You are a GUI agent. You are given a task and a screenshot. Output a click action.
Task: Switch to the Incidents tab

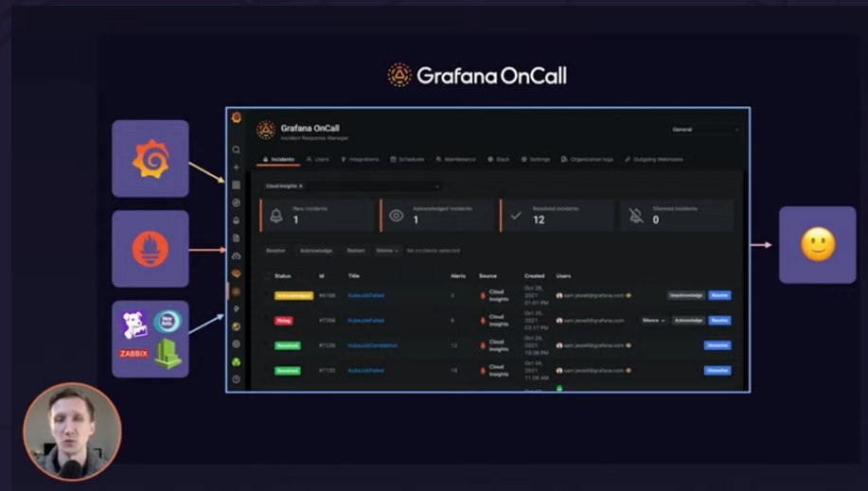tap(278, 160)
